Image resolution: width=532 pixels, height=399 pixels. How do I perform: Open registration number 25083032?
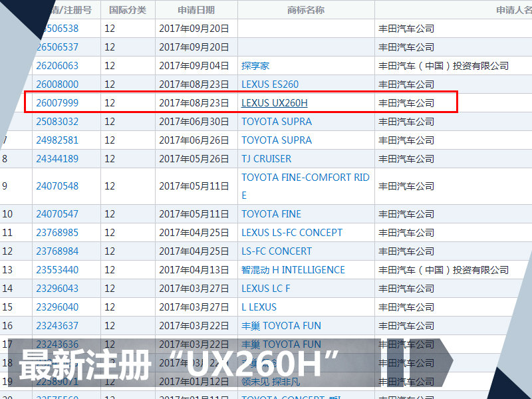pos(57,122)
